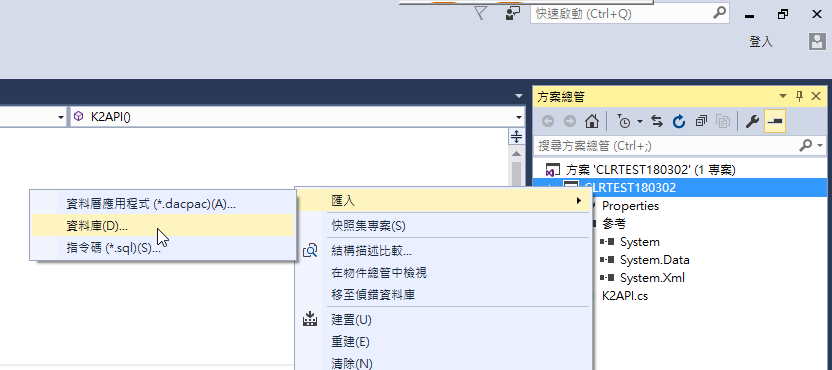Click the Refresh icon in Solution Explorer
Viewport: 832px width, 370px height.
(679, 122)
